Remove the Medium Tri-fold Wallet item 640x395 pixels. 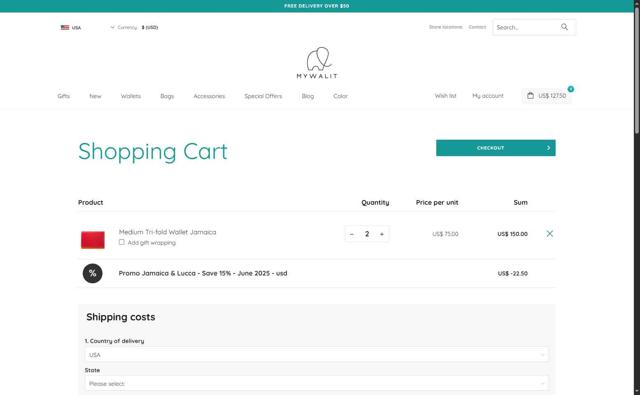pos(550,233)
